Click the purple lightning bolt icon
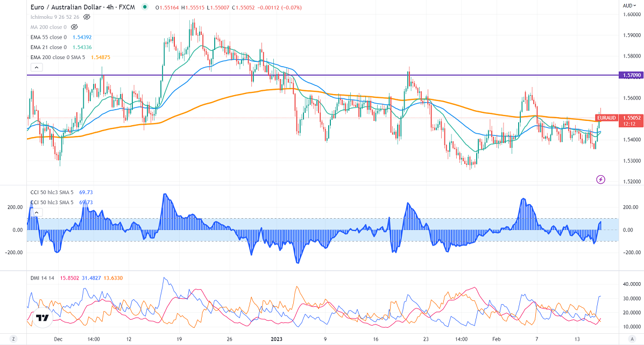 click(601, 179)
